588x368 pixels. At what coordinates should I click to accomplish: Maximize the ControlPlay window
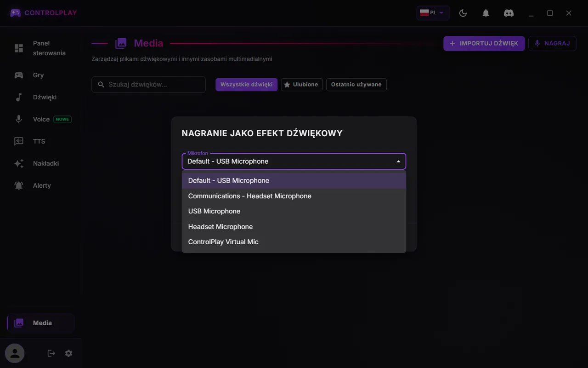[x=550, y=13]
